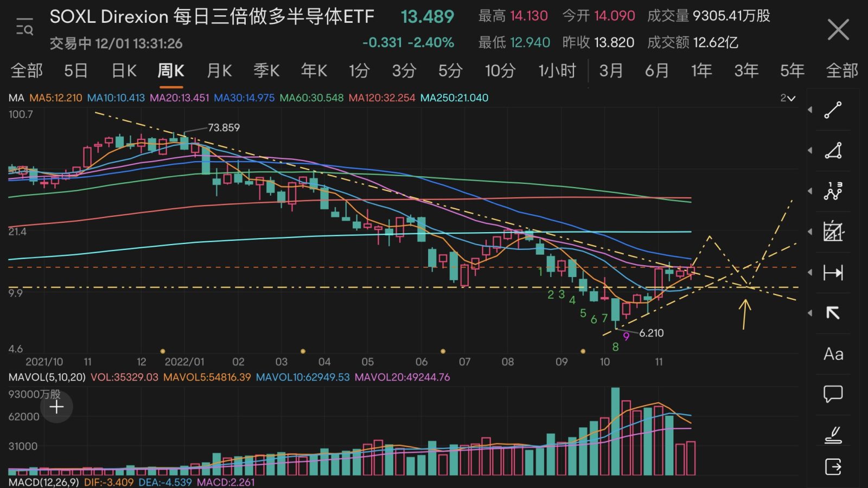The image size is (868, 488).
Task: Add a comment bubble note
Action: (x=833, y=394)
